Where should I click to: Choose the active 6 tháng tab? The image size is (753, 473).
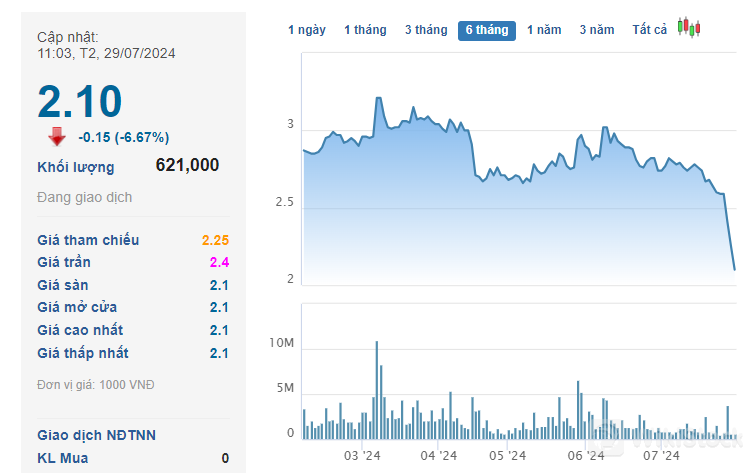[x=487, y=30]
